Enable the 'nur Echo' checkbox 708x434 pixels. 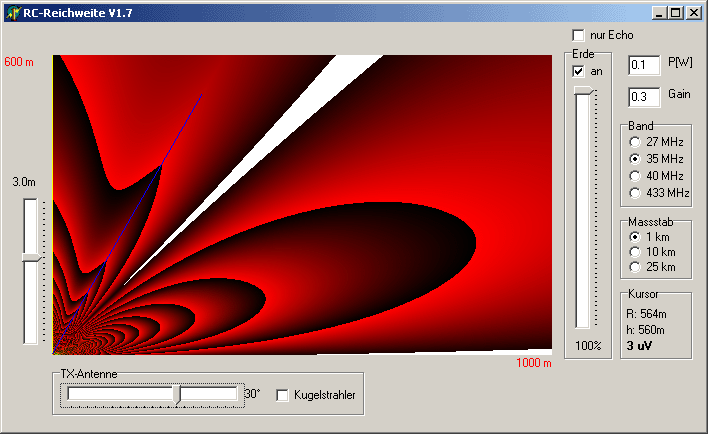[578, 35]
